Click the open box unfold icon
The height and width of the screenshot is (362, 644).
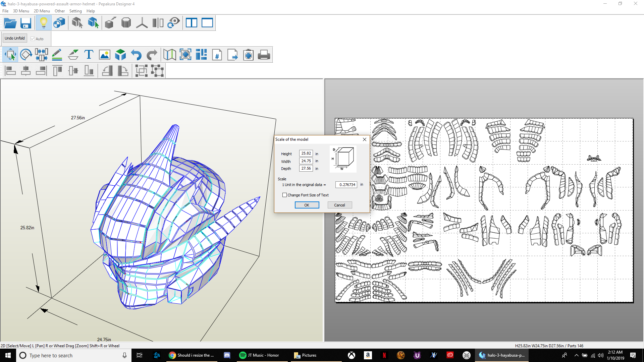click(110, 23)
